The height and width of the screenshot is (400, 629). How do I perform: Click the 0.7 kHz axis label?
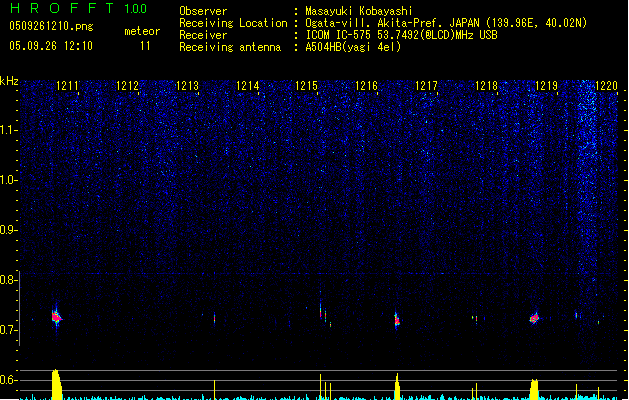coord(8,330)
